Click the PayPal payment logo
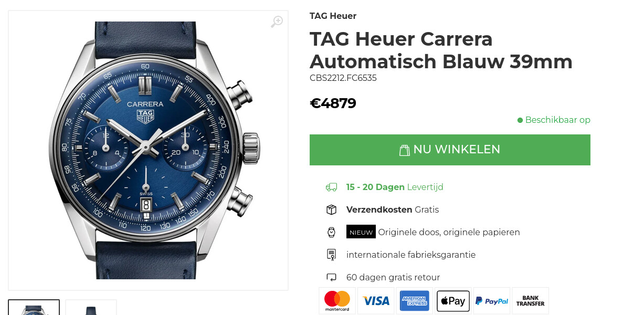 point(492,301)
